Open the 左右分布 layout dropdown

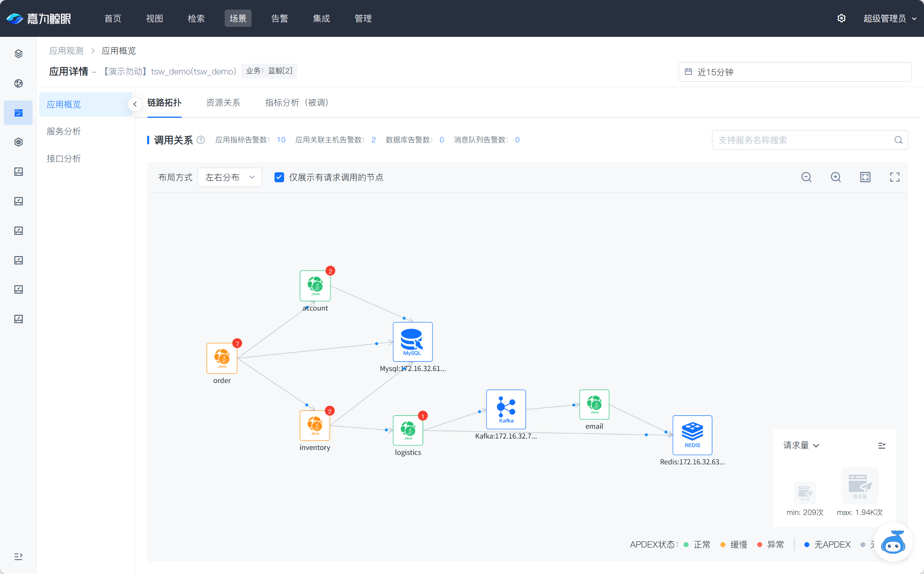[x=230, y=177]
